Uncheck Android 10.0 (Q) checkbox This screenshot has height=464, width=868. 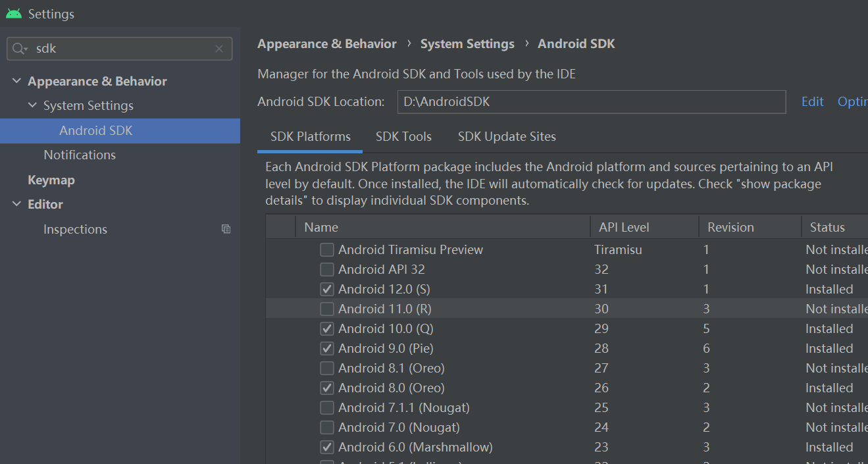[x=326, y=328]
